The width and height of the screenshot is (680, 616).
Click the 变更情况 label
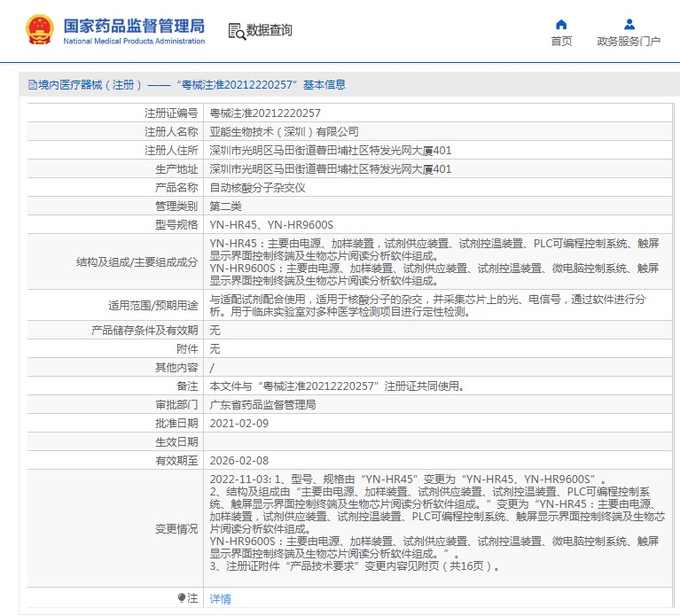click(176, 529)
